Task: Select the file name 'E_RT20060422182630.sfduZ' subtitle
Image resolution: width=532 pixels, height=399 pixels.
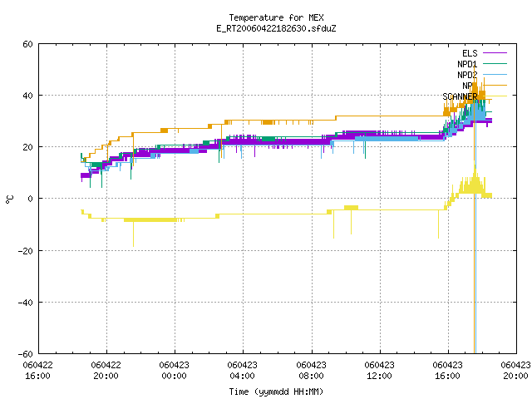Action: coord(276,28)
